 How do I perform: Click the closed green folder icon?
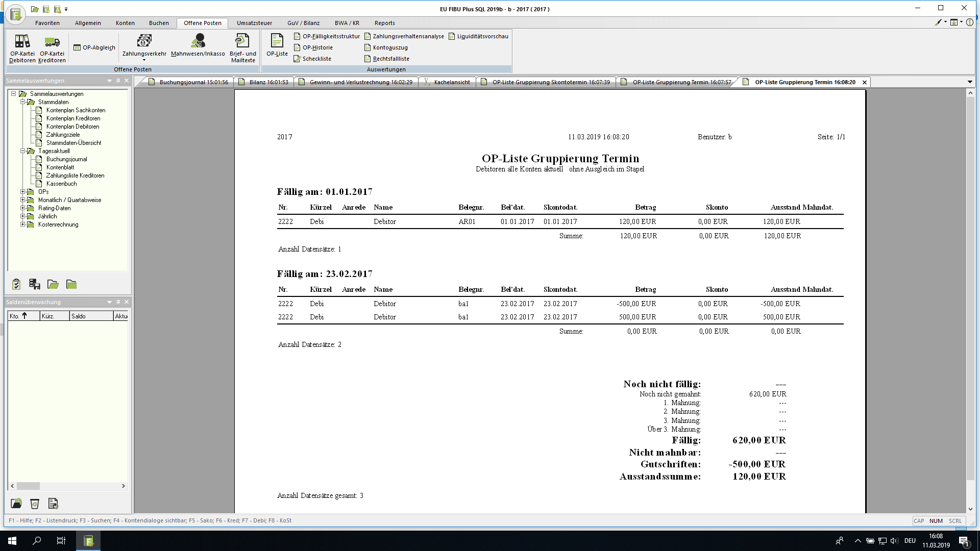tap(71, 284)
